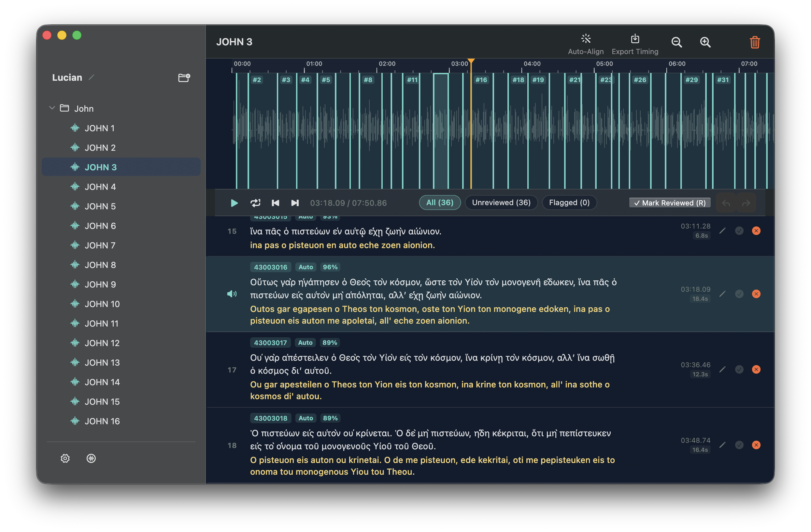Skip to previous segment
Image resolution: width=811 pixels, height=532 pixels.
click(x=275, y=203)
